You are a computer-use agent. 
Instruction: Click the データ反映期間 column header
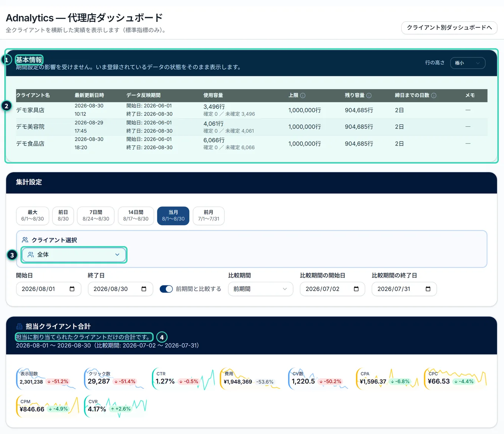[143, 96]
